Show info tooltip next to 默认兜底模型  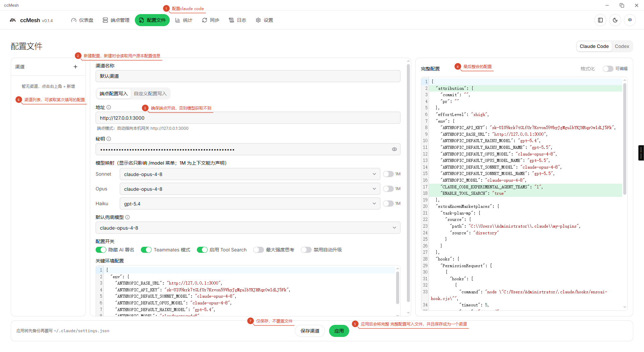point(127,217)
